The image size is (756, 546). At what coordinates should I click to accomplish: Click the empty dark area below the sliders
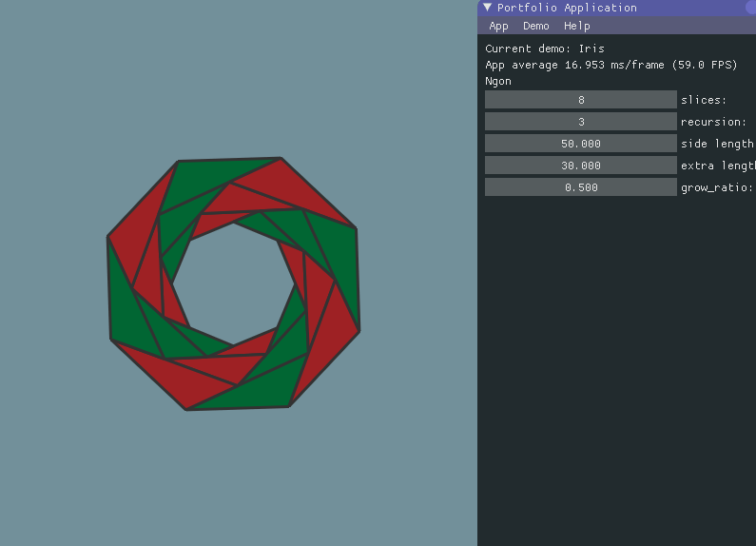616,380
